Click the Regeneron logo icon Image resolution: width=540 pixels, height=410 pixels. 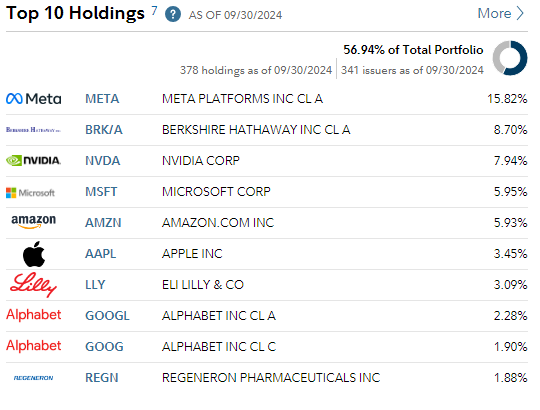(x=33, y=378)
